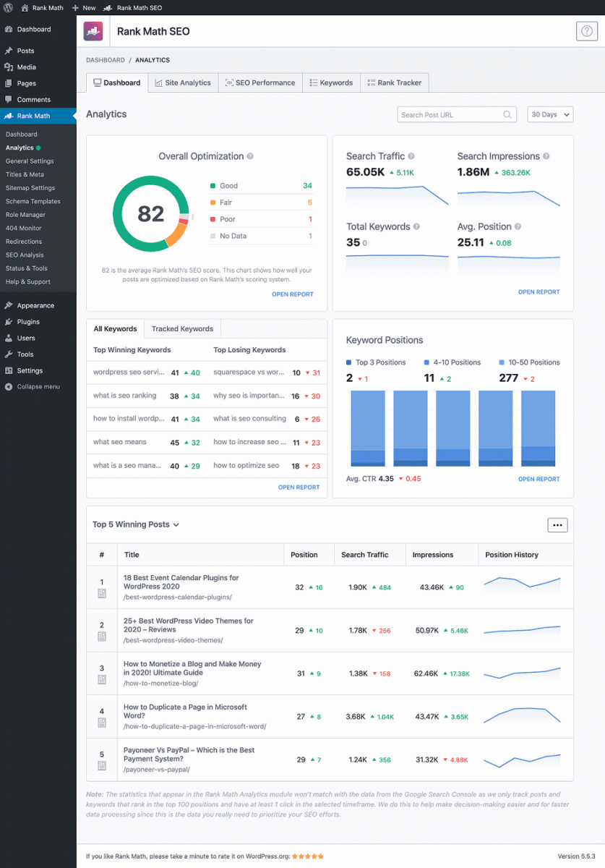
Task: Select the Dashboard tab
Action: point(116,82)
